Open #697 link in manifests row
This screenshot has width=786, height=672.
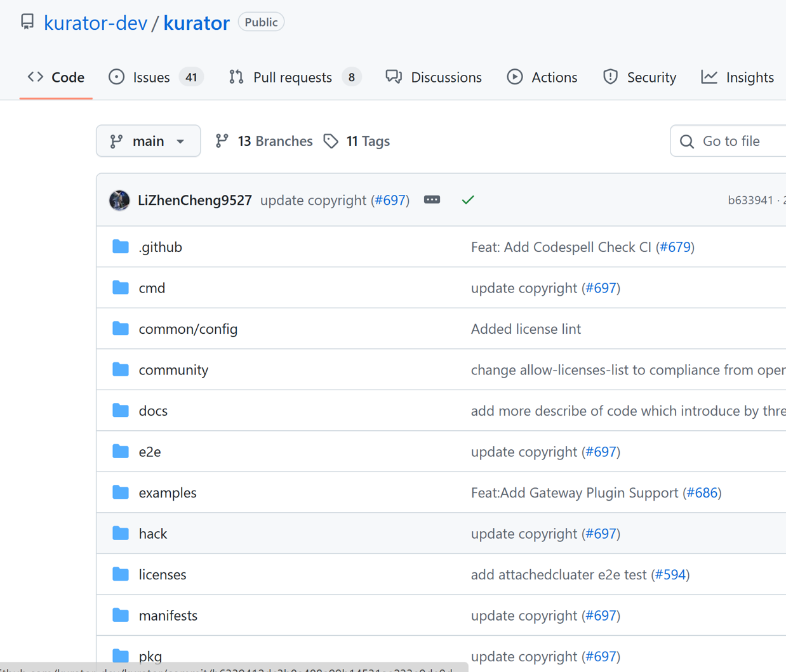pyautogui.click(x=601, y=616)
